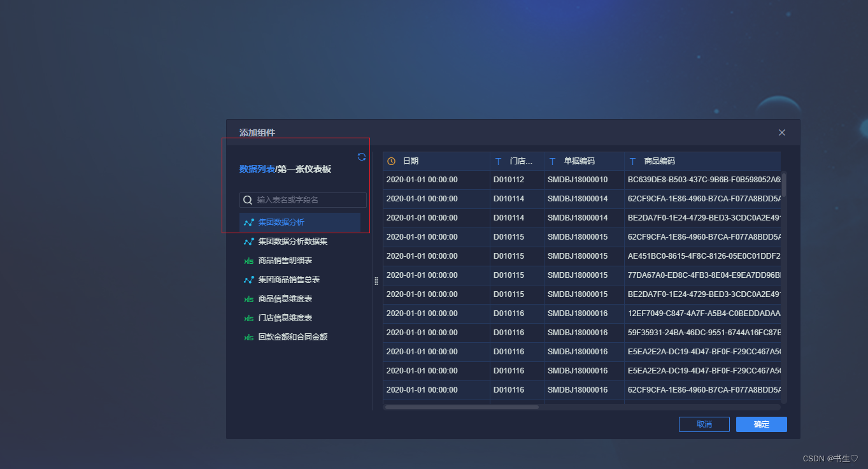Select the 回款金额和合同金额 table

[300, 337]
